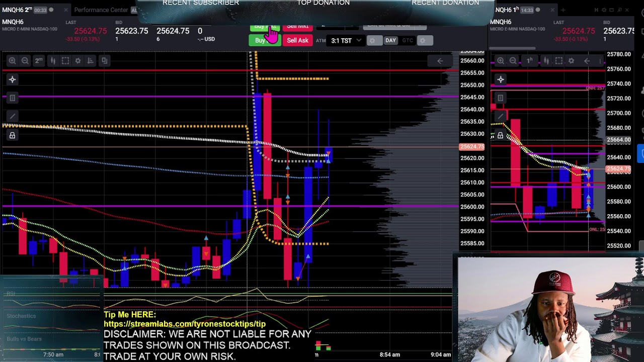Change candlestick chart type on 1h chart
The image size is (644, 362).
point(546,60)
